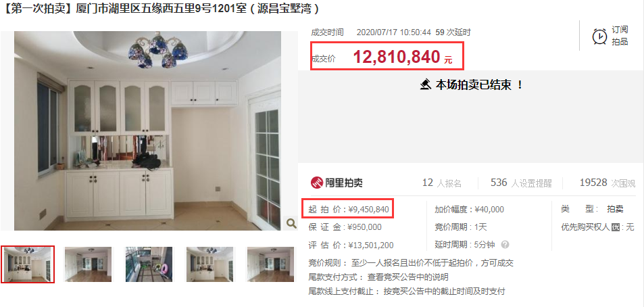This screenshot has height=307, width=644.
Task: Click the 536 人设置提醒 reminder count
Action: click(x=521, y=183)
